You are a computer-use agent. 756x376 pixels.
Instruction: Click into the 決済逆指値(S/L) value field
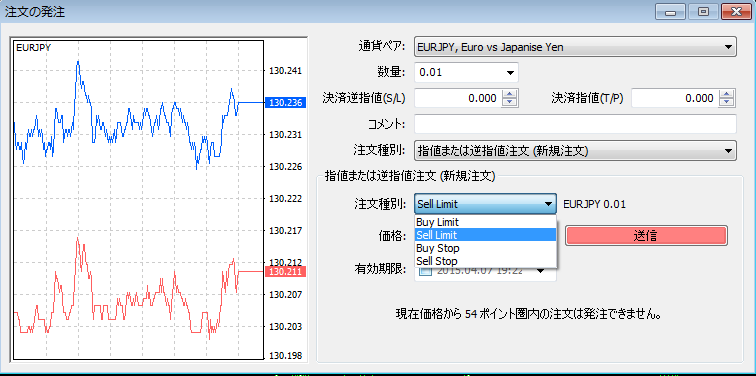pos(458,98)
